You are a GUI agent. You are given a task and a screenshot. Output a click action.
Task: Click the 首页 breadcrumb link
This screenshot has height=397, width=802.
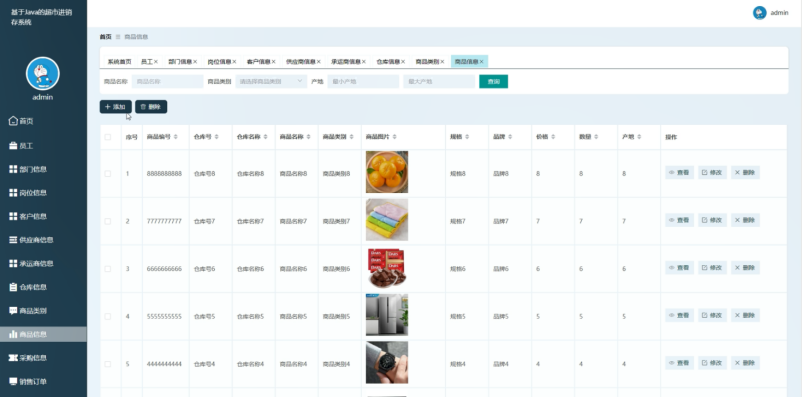tap(105, 37)
